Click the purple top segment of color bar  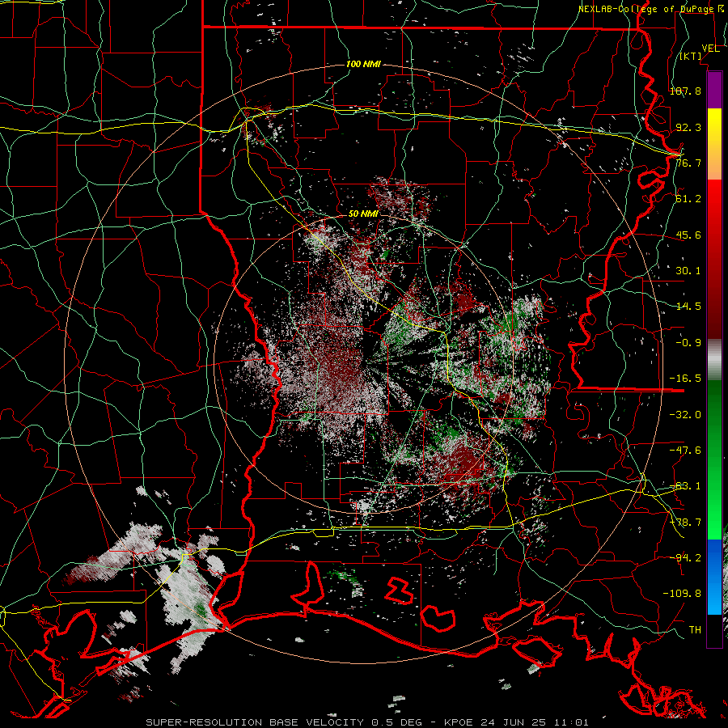point(714,91)
